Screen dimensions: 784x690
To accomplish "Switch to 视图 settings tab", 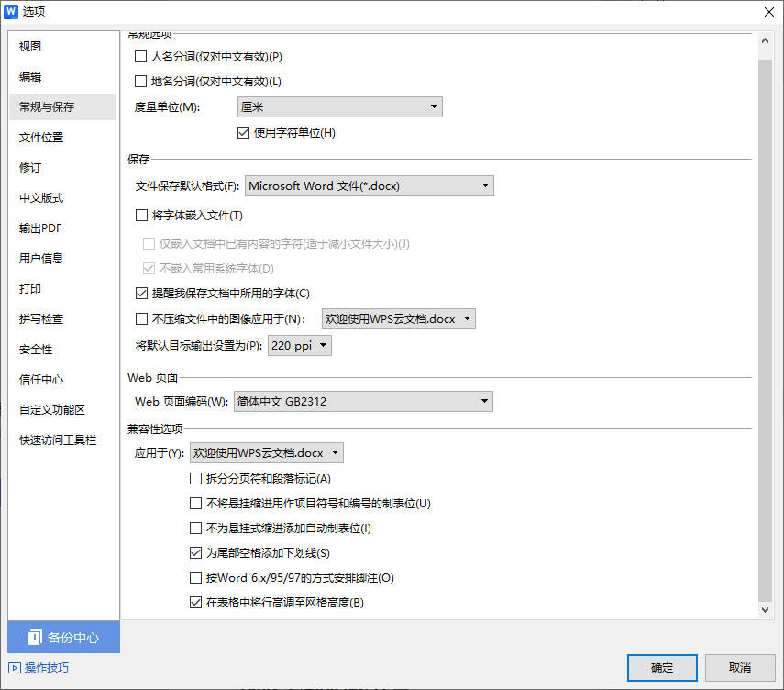I will (x=30, y=46).
